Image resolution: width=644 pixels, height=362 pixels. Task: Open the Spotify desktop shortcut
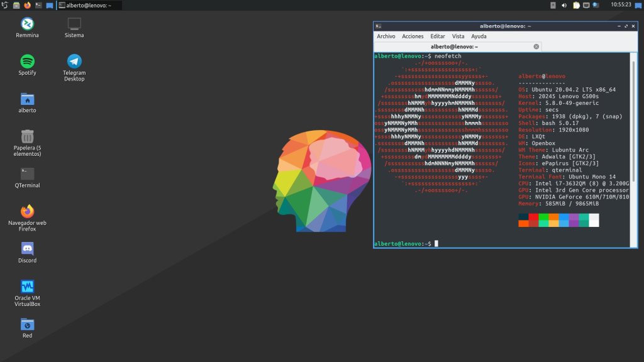(27, 62)
